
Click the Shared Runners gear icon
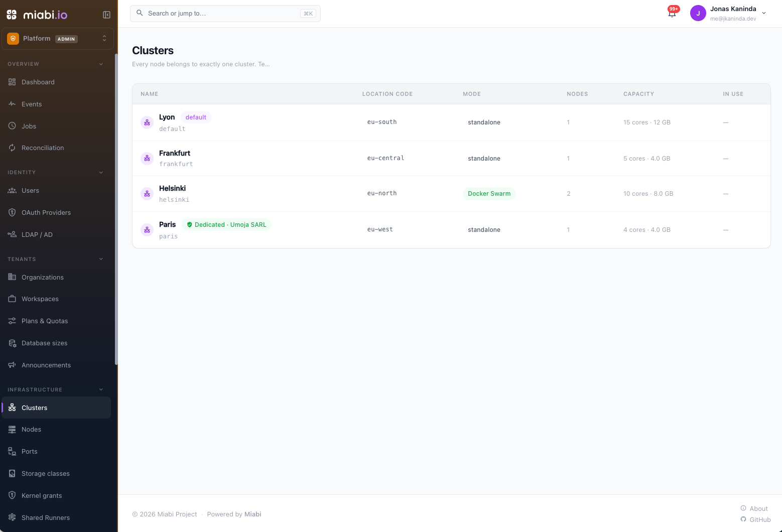(12, 517)
